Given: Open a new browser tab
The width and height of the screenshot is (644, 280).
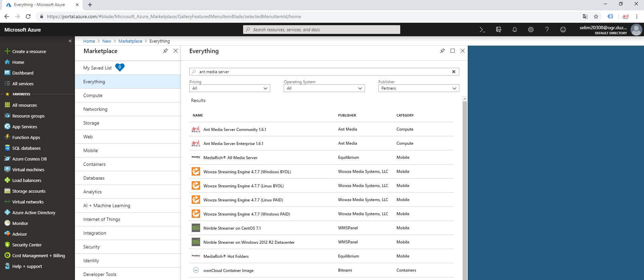Looking at the screenshot, I should (x=90, y=5).
